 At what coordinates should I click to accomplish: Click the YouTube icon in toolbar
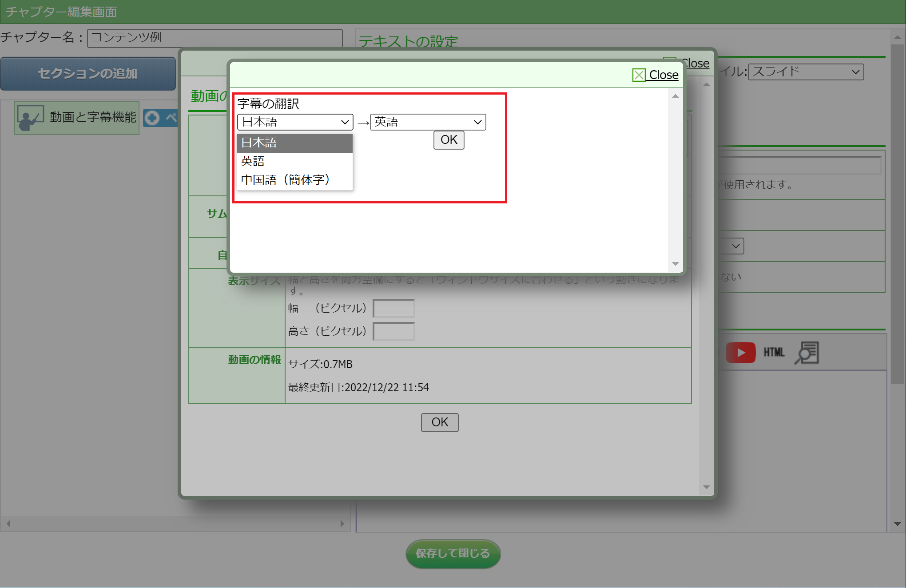click(x=740, y=353)
